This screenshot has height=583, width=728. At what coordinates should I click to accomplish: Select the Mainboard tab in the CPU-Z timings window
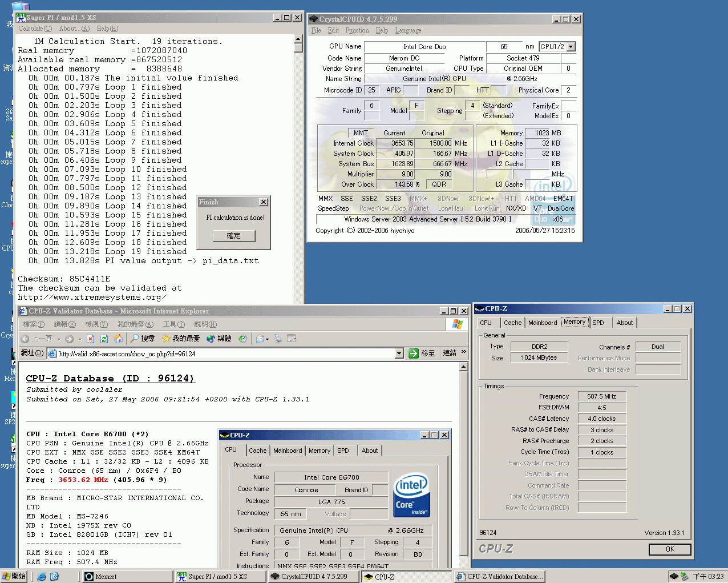click(x=543, y=323)
